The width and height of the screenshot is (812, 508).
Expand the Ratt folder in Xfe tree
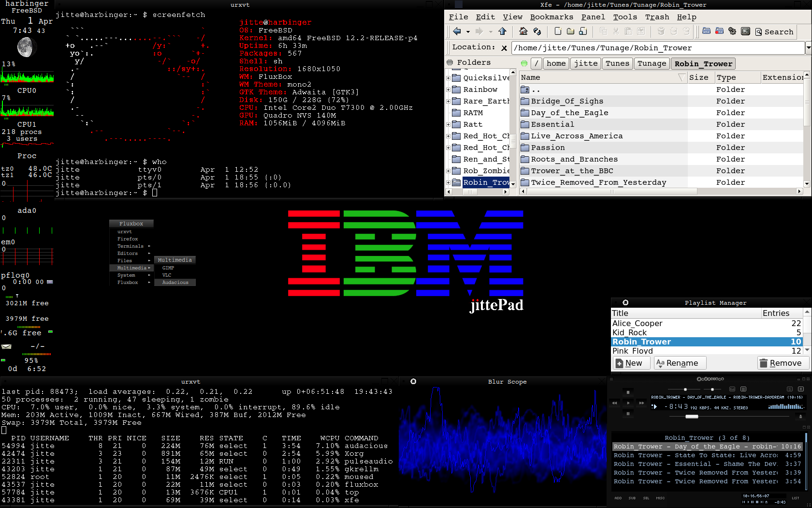pos(448,124)
